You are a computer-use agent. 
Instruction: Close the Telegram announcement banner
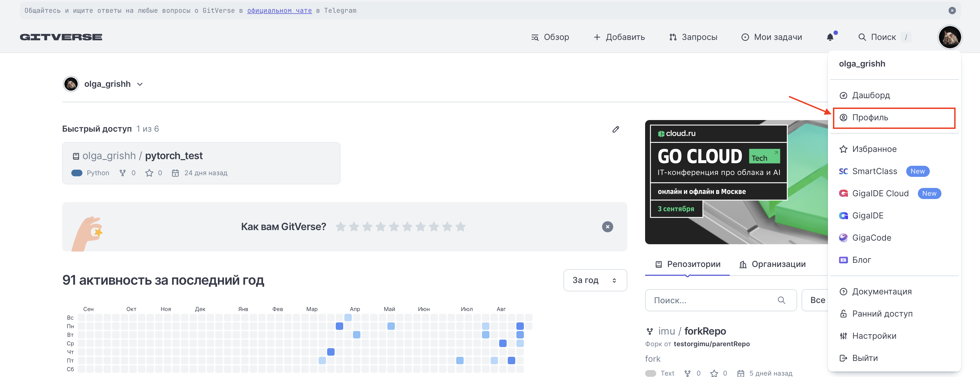(952, 11)
